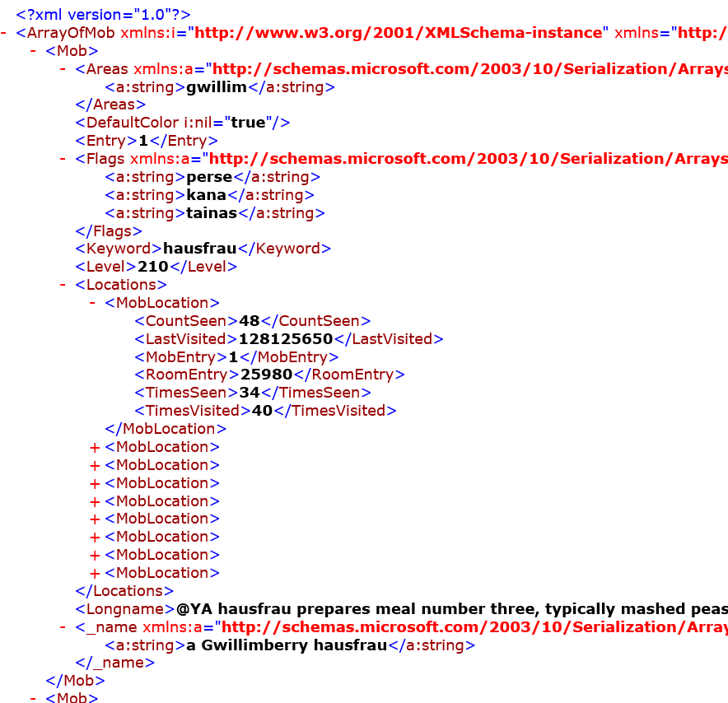Image resolution: width=728 pixels, height=703 pixels.
Task: Click the closing </Mob> tag
Action: pyautogui.click(x=75, y=681)
